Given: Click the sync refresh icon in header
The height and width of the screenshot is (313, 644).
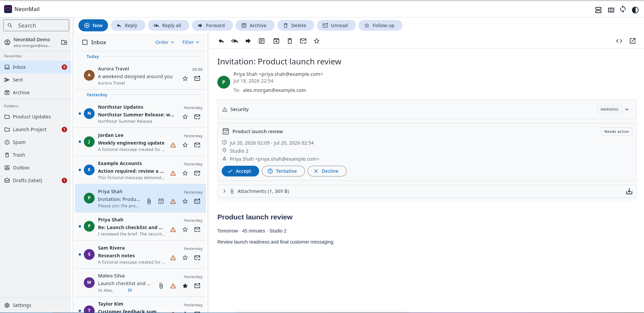Looking at the screenshot, I should [x=623, y=9].
